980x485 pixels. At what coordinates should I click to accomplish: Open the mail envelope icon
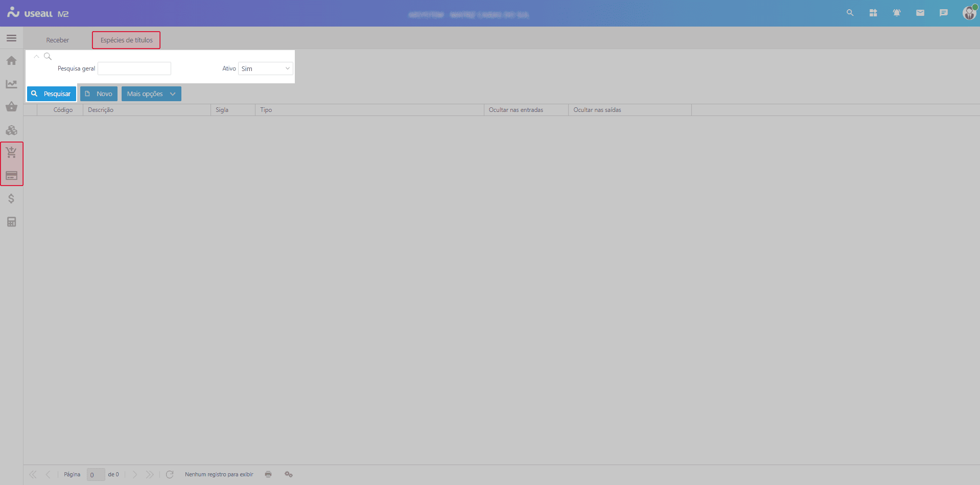pyautogui.click(x=920, y=13)
